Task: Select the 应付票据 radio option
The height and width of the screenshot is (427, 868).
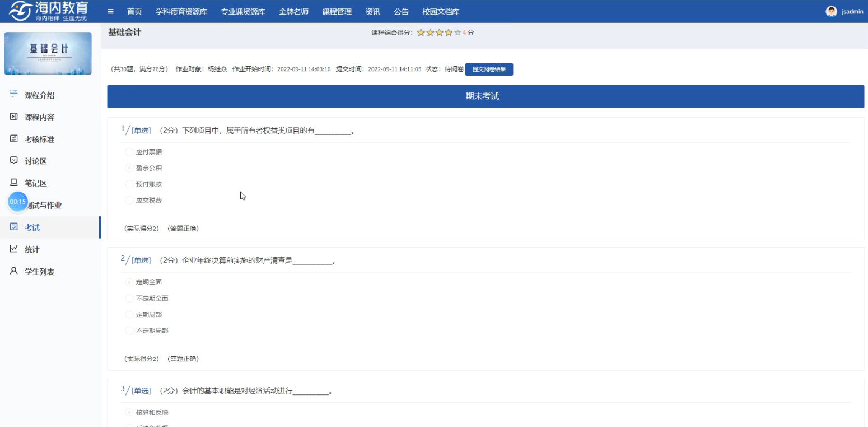Action: pos(129,152)
